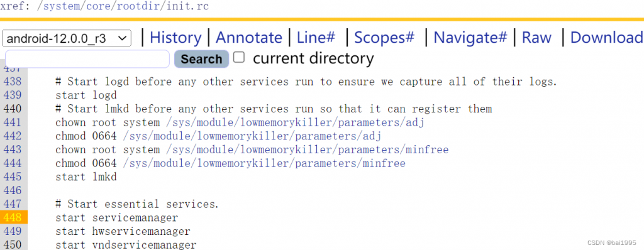Screen dimensions: 644x250
Task: Jump to line number 448
Action: tap(13, 217)
